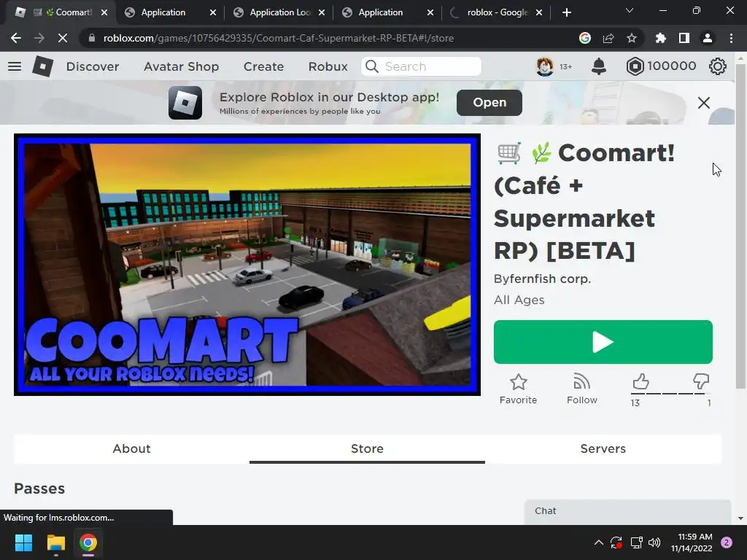747x560 pixels.
Task: Go back in the browser
Action: (16, 38)
